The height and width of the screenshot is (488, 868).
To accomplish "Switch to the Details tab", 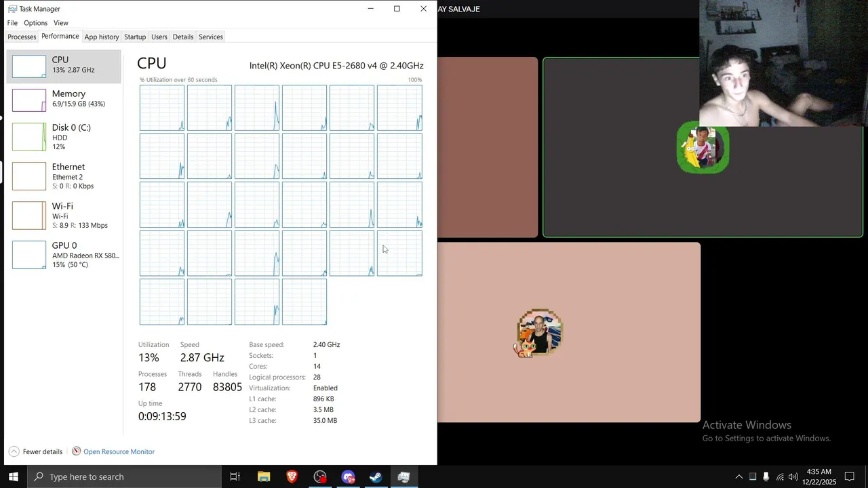I will 183,37.
